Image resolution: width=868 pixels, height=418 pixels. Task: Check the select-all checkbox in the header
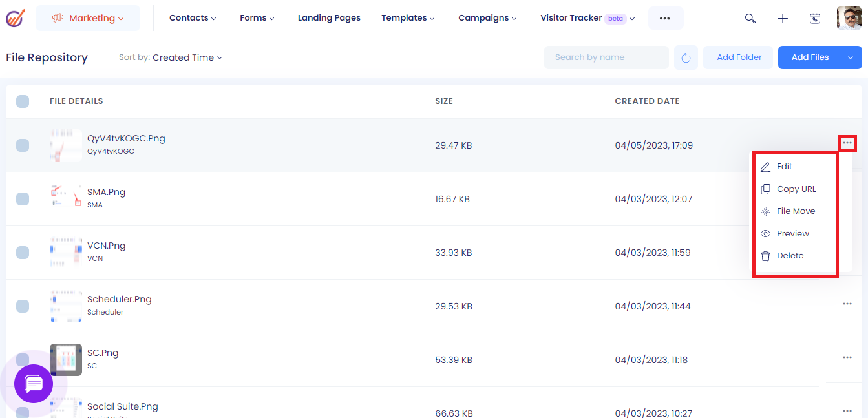23,101
